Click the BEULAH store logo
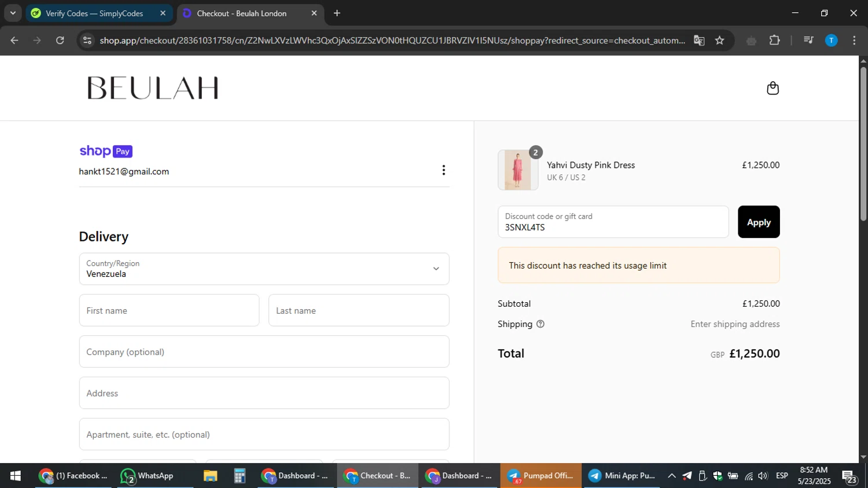This screenshot has width=868, height=488. (153, 88)
